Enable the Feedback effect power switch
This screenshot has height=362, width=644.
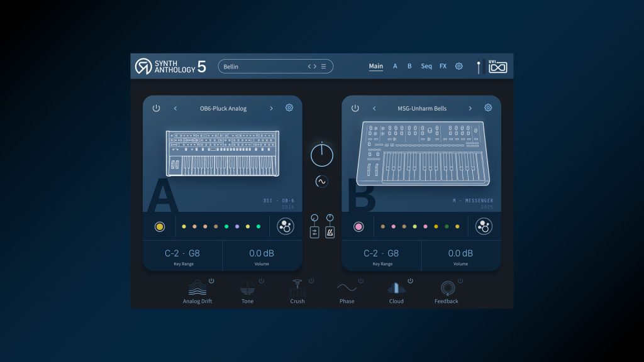tap(460, 281)
